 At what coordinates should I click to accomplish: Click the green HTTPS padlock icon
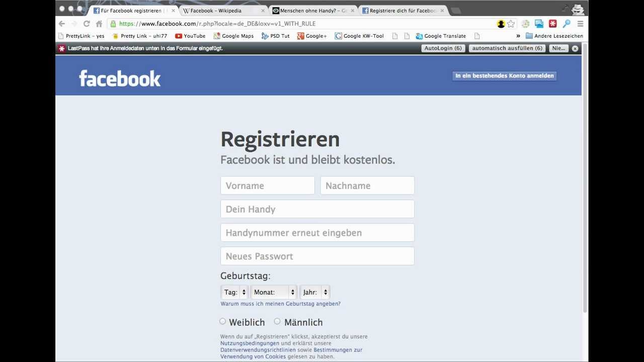click(x=113, y=24)
